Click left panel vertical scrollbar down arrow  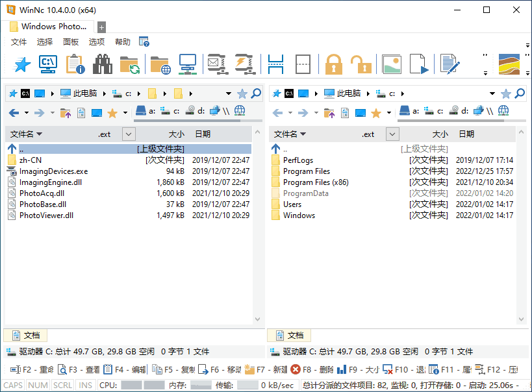[257, 319]
